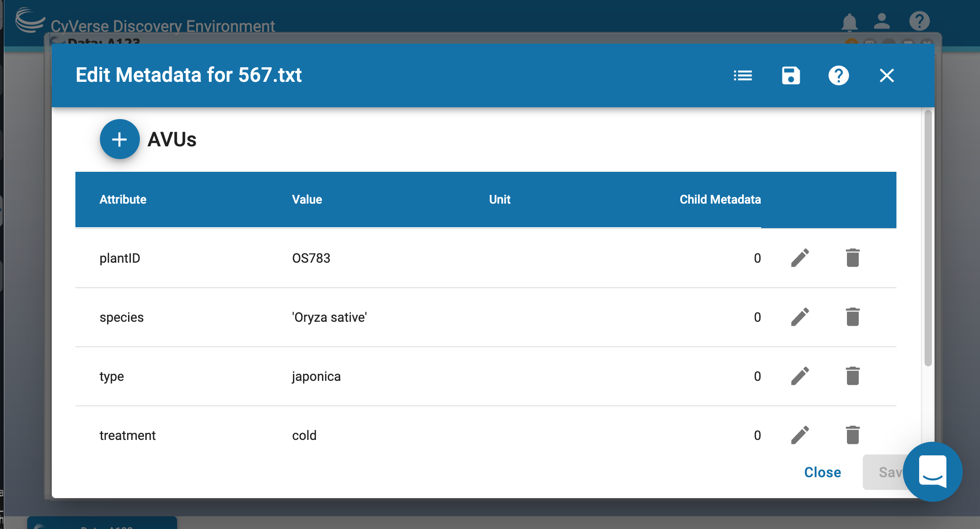Click the add AVU plus button

tap(119, 139)
